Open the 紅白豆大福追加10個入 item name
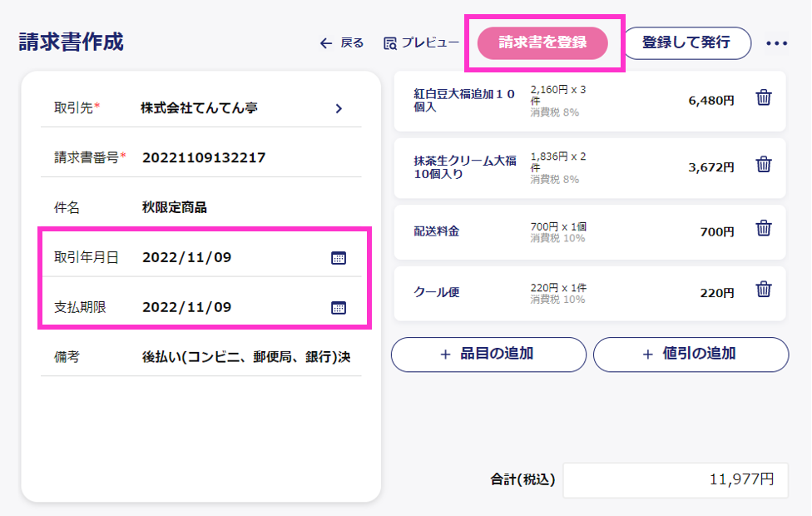812x516 pixels. pos(464,101)
